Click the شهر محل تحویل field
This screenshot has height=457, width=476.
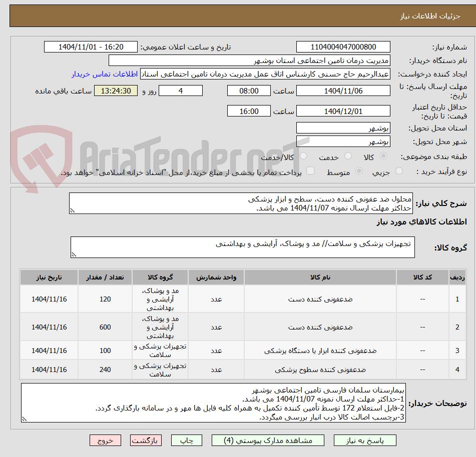343,141
